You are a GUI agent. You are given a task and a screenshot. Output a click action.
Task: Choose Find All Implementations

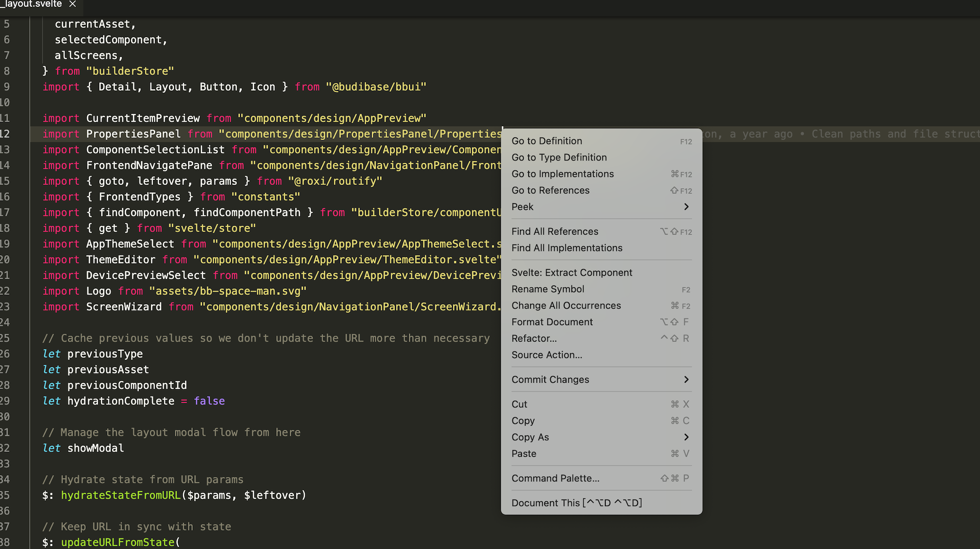pos(567,248)
